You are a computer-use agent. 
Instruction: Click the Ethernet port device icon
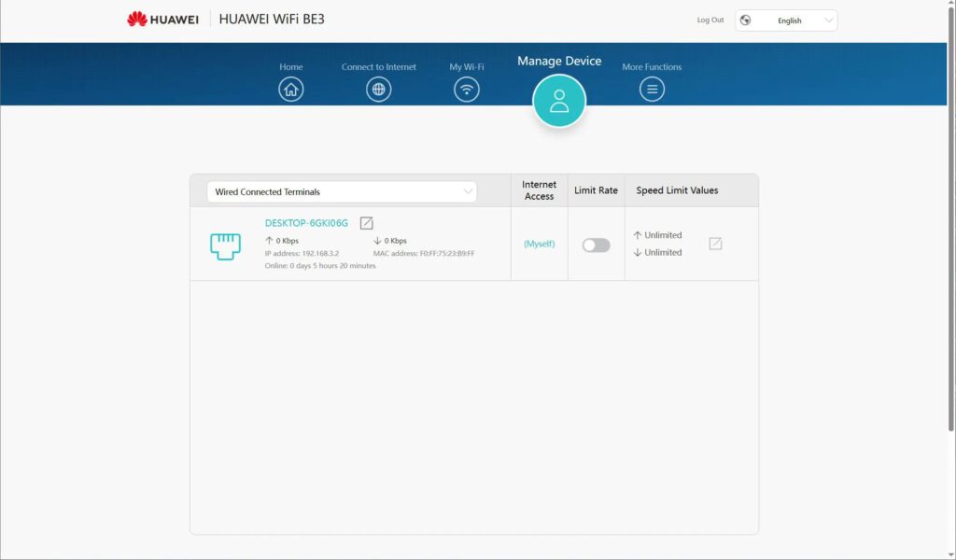[x=226, y=246]
